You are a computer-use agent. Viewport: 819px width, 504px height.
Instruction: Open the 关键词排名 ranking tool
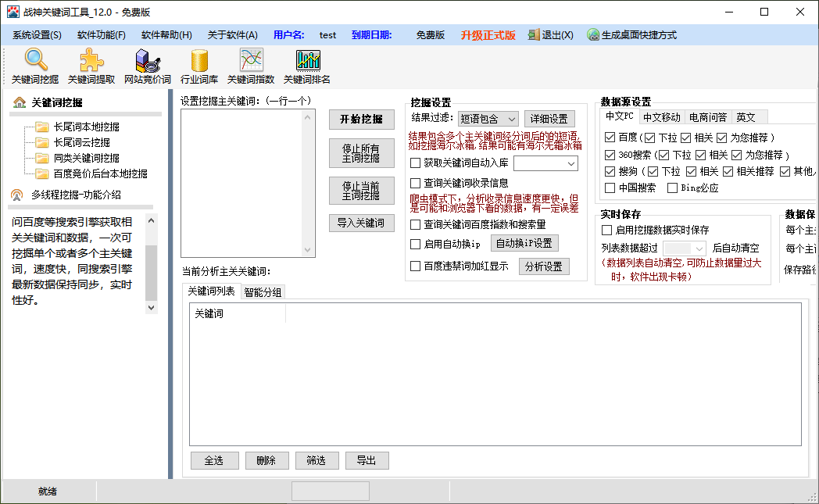[x=307, y=66]
